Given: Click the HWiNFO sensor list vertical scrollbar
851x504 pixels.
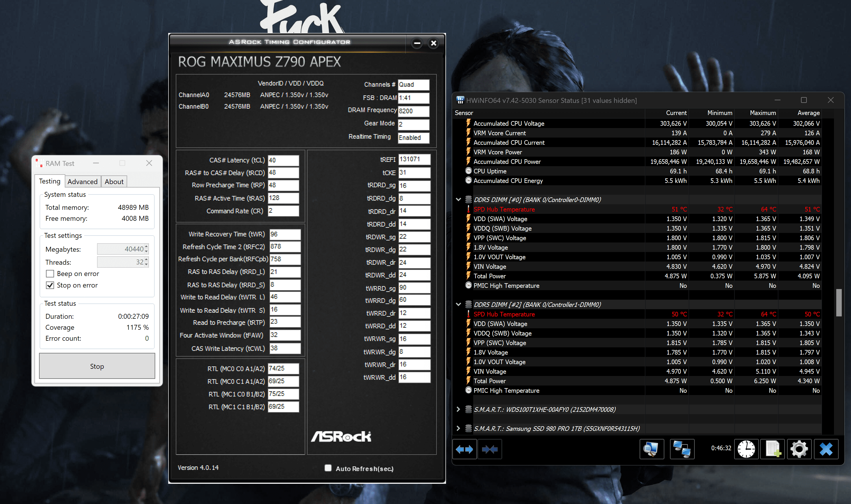Looking at the screenshot, I should [x=839, y=302].
